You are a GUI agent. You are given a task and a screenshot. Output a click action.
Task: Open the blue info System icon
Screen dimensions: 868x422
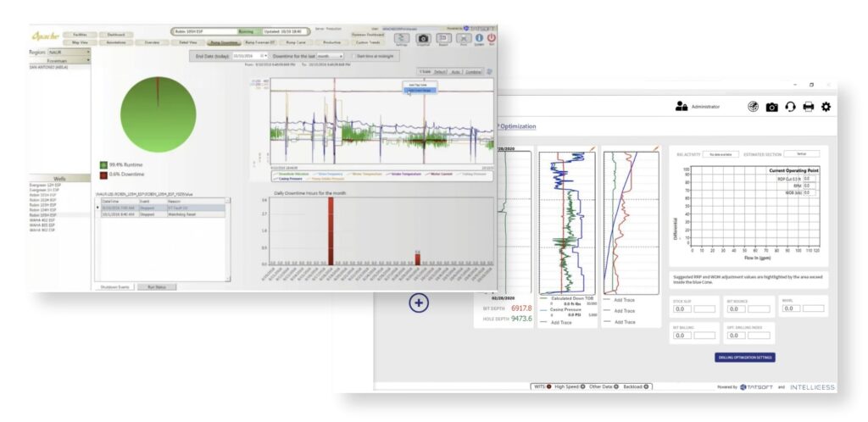tap(478, 37)
